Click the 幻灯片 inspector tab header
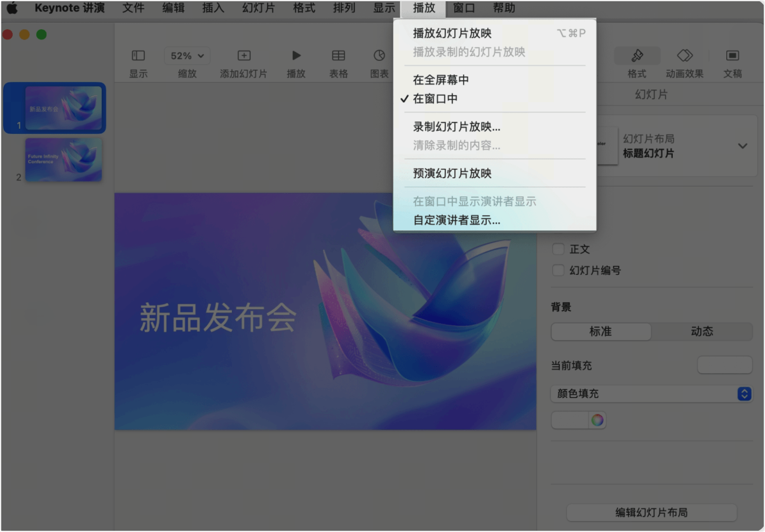This screenshot has height=532, width=765. point(651,95)
